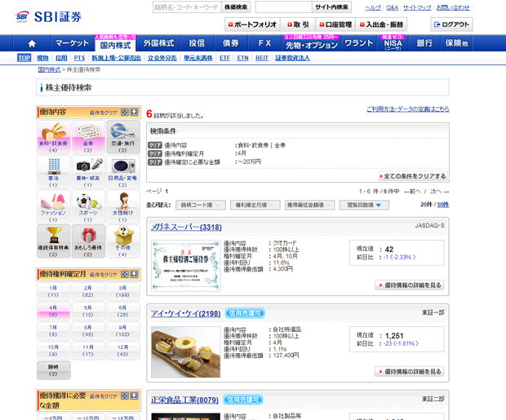Select the other (その他) question box icon
This screenshot has width=506, height=420.
point(123,241)
